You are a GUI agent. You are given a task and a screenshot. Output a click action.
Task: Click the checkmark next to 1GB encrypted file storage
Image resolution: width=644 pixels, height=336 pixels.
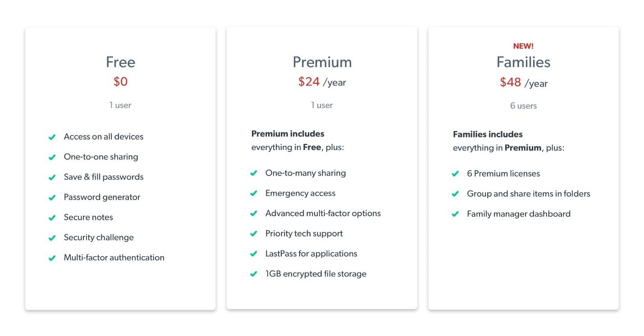254,274
